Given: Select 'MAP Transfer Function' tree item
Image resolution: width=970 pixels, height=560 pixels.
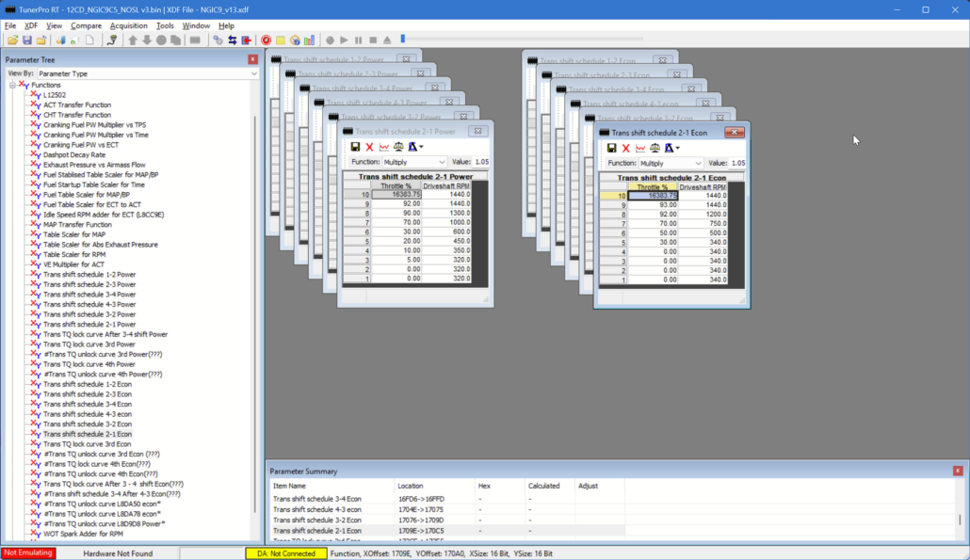Looking at the screenshot, I should [77, 224].
